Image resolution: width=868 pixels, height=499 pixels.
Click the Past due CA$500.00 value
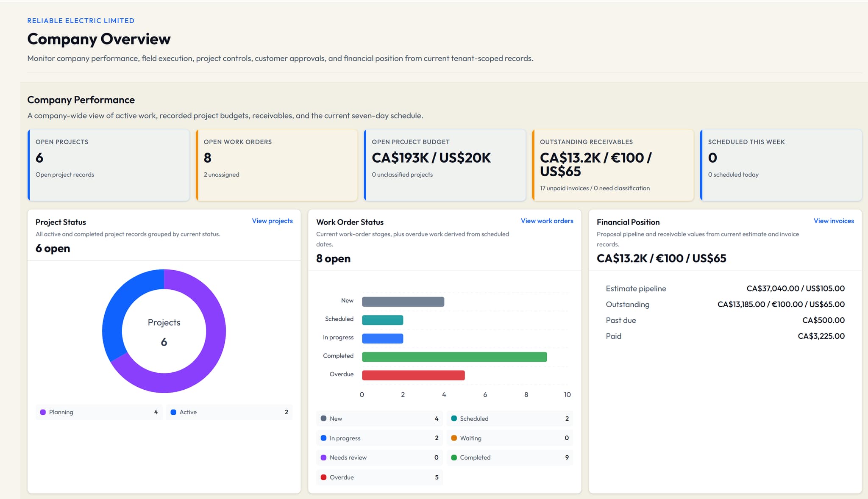(x=823, y=320)
